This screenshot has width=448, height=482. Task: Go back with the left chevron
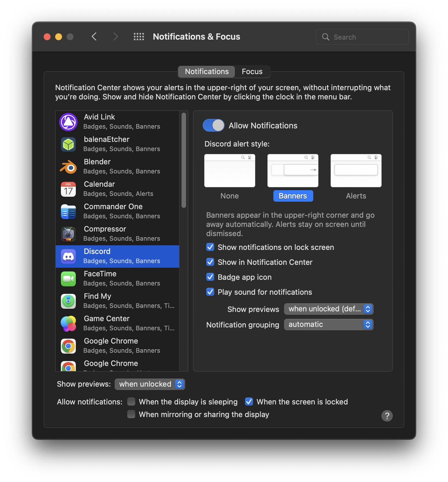94,37
